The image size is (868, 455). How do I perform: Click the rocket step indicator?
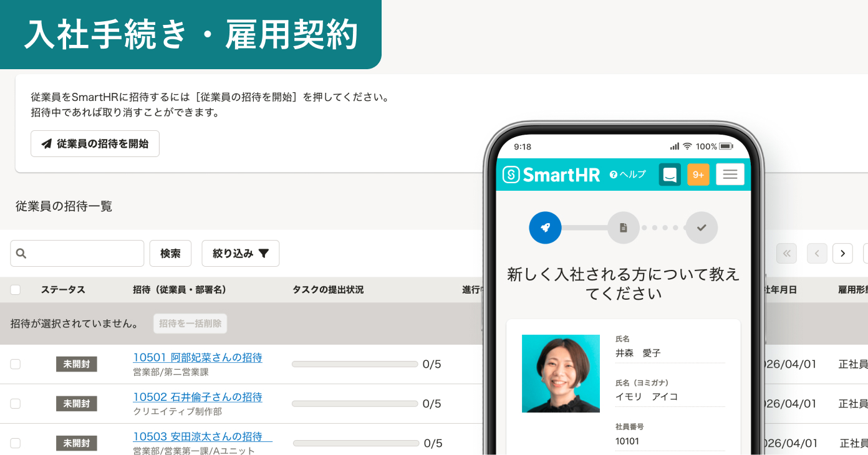tap(545, 228)
